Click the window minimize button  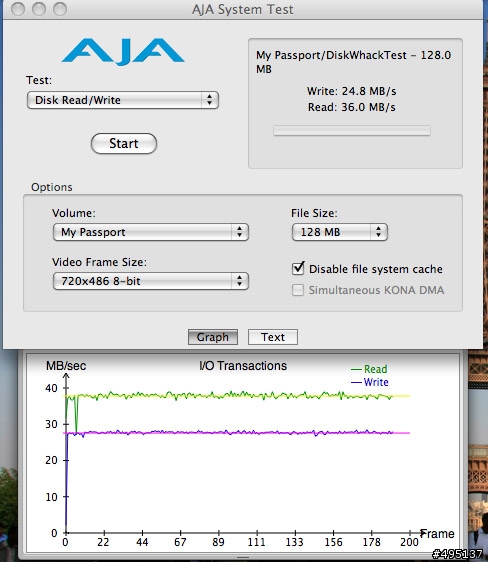[39, 9]
